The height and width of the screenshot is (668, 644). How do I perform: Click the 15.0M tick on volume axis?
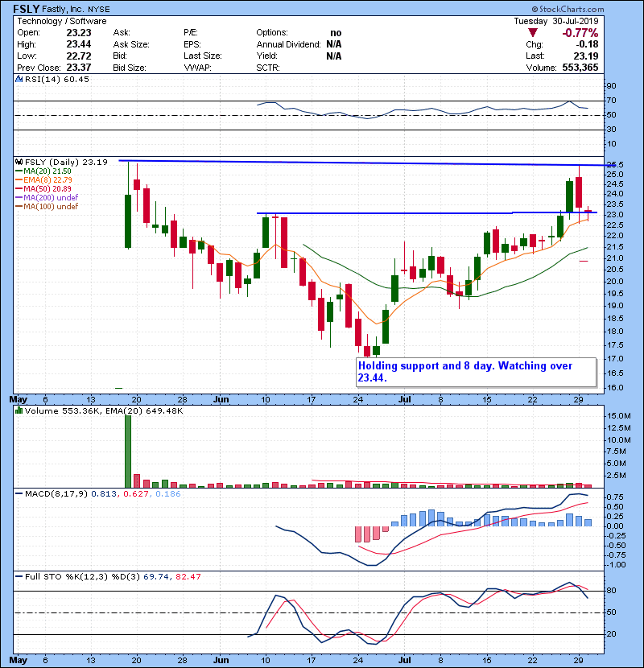click(619, 416)
